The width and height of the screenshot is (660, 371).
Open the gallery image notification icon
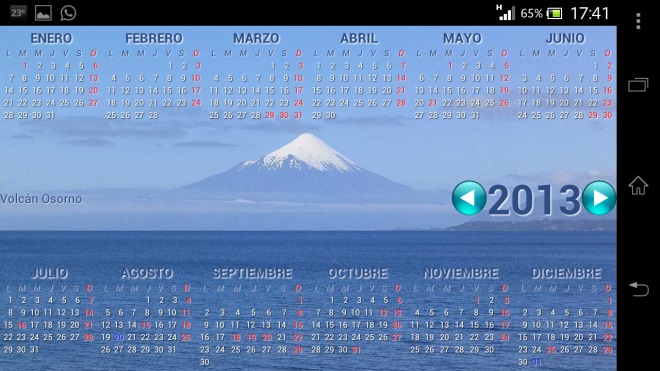[x=43, y=13]
